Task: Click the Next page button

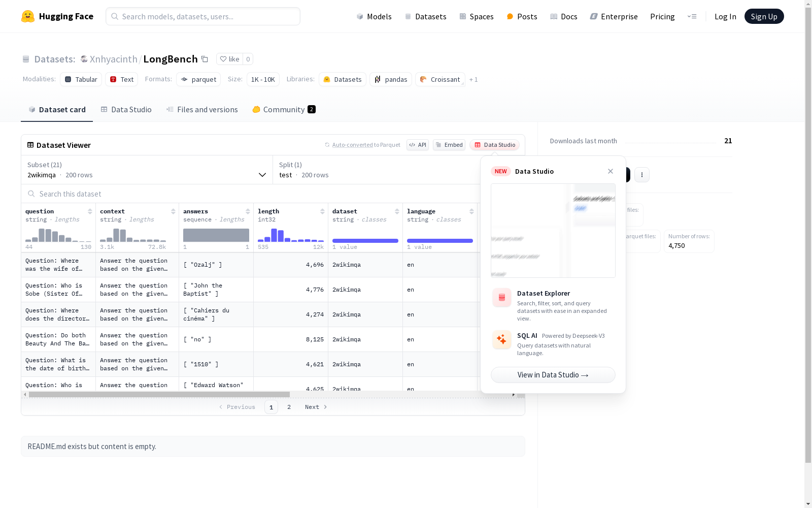Action: coord(316,407)
